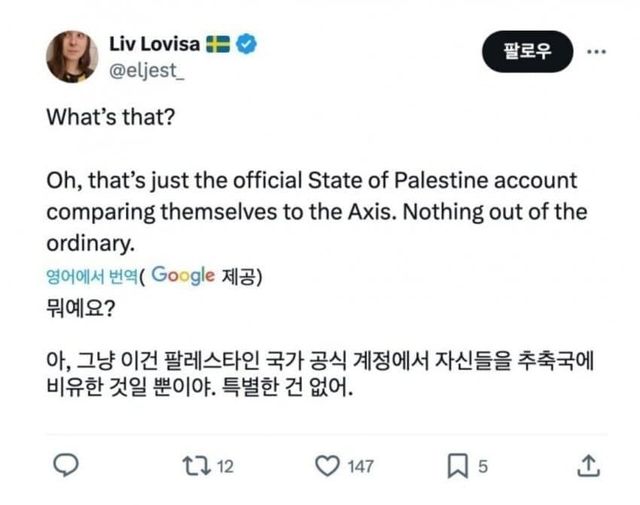Click the 영어에서 번역 translation link
The width and height of the screenshot is (640, 505).
coord(91,277)
